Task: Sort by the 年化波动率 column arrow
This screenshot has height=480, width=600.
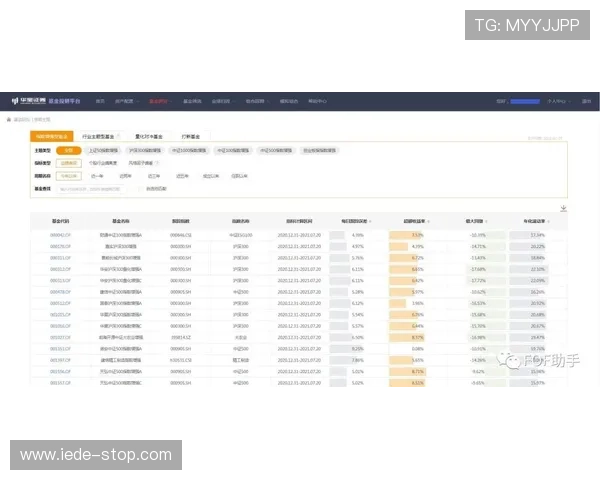Action: click(548, 221)
